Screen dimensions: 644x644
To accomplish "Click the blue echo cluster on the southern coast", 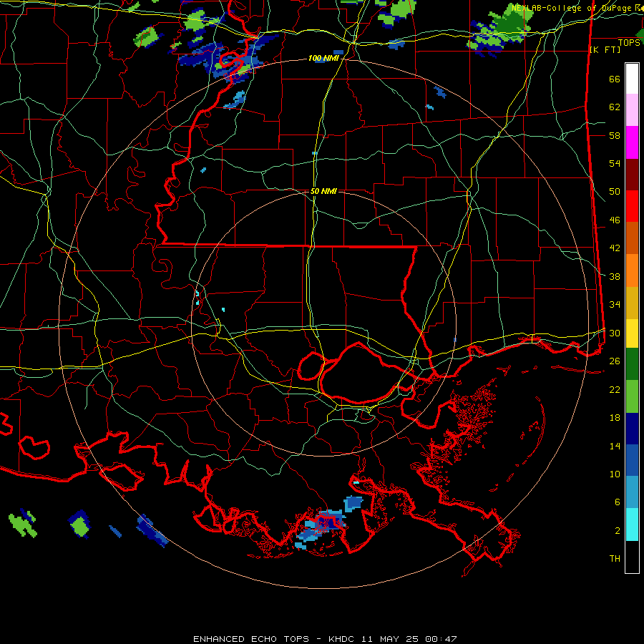I will click(x=321, y=528).
